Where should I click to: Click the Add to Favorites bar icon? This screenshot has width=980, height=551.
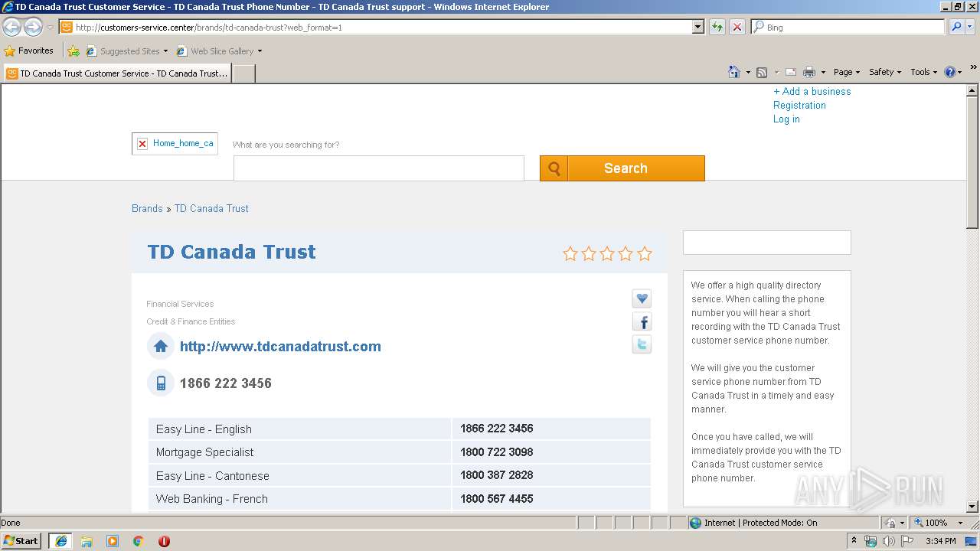pyautogui.click(x=73, y=51)
